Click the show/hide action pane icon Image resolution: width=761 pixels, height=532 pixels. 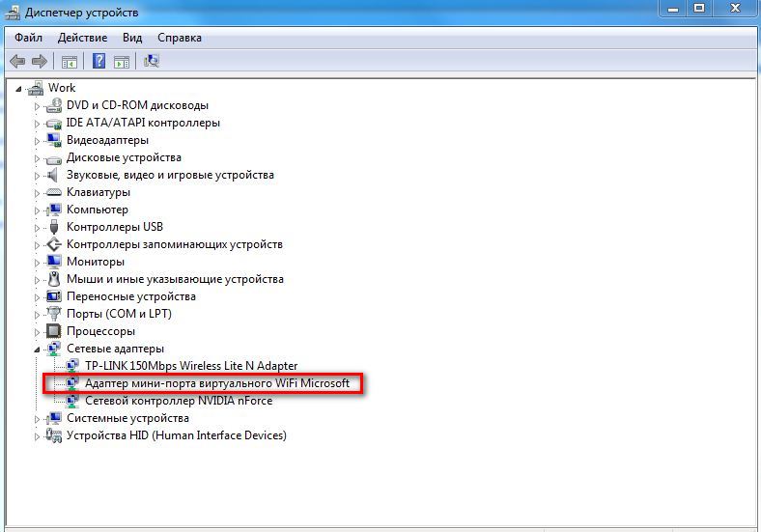122,62
